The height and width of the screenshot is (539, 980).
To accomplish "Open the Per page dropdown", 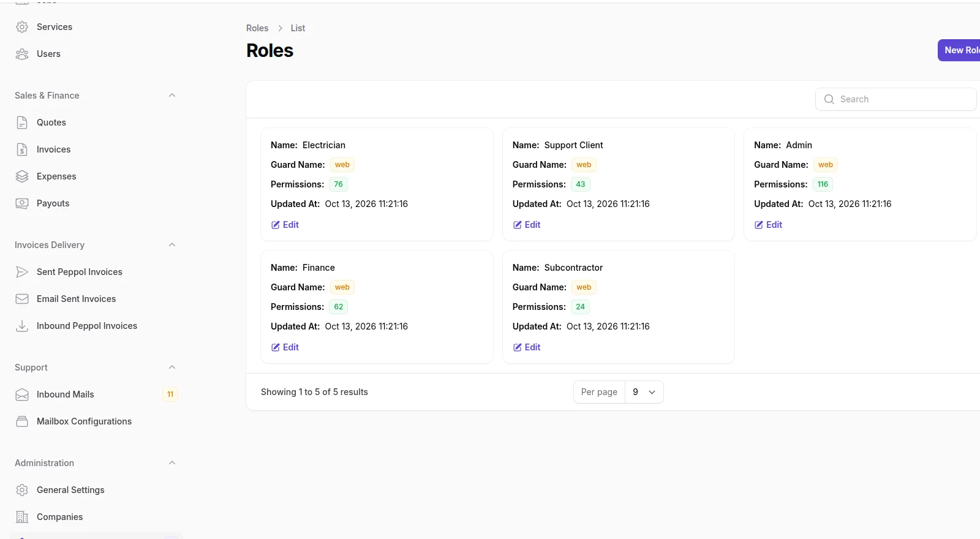I will [x=644, y=392].
